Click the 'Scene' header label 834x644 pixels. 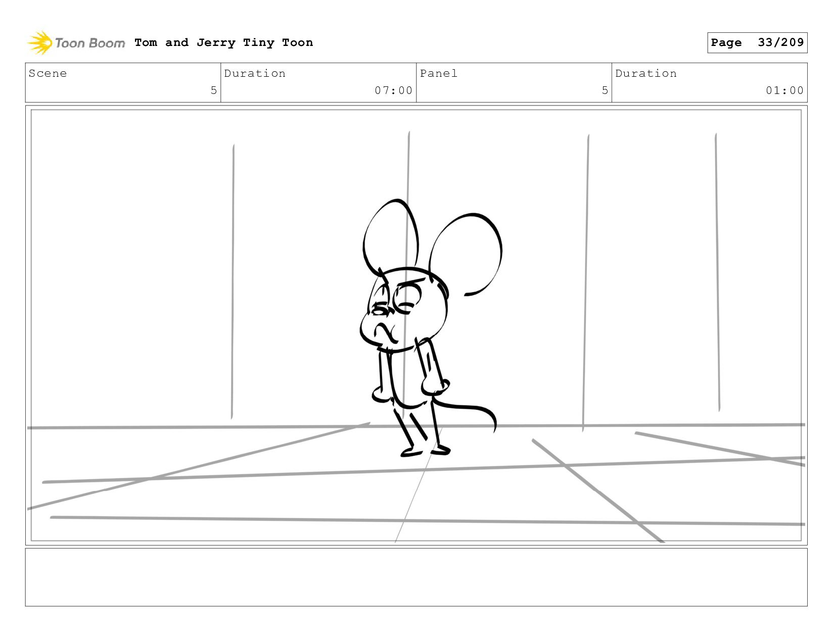point(48,73)
